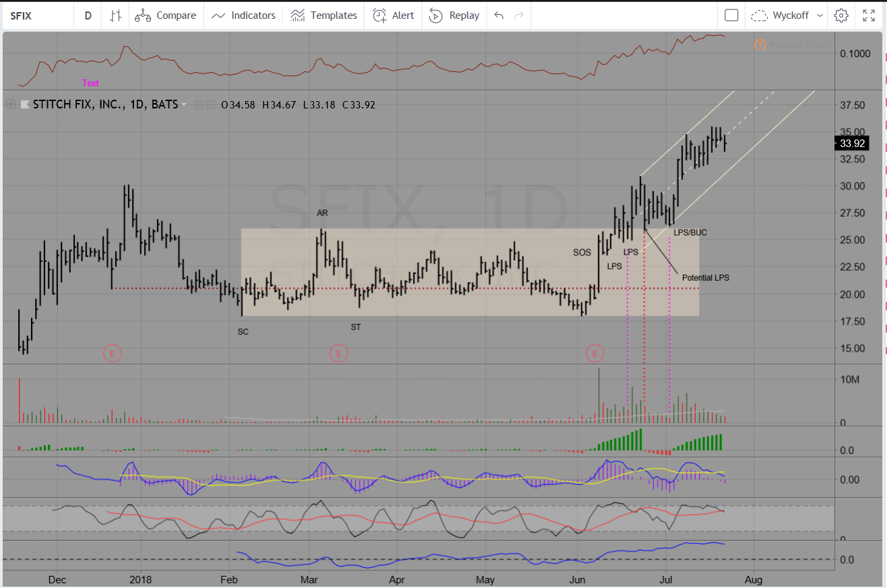Image resolution: width=887 pixels, height=588 pixels.
Task: Open the bar style selector icon
Action: 116,15
